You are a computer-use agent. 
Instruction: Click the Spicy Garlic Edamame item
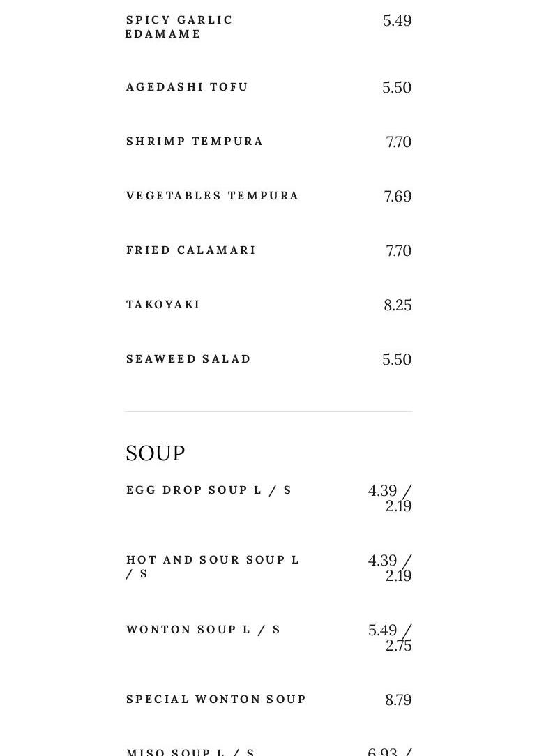coord(179,27)
